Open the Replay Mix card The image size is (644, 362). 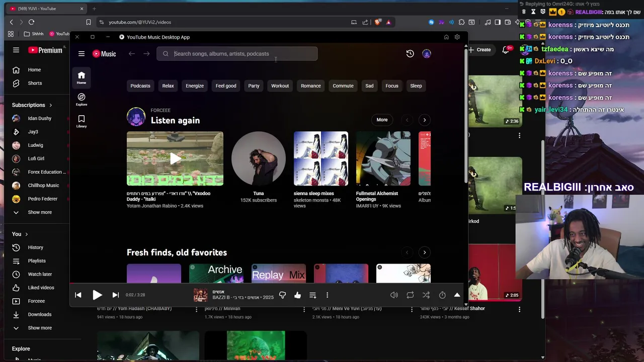pyautogui.click(x=279, y=274)
